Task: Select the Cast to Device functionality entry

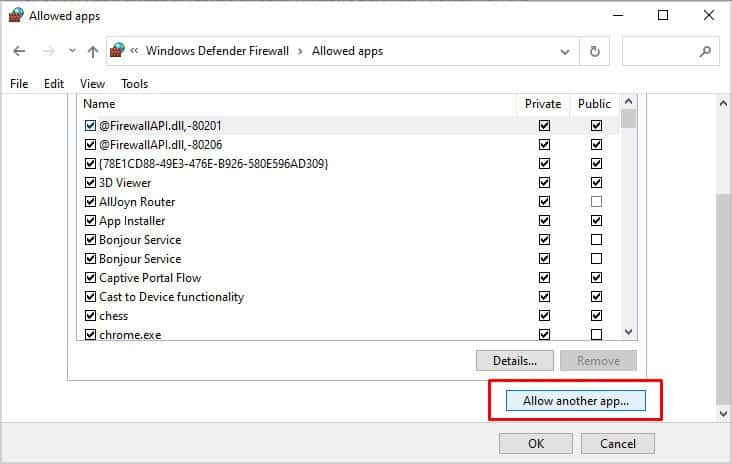Action: 171,297
